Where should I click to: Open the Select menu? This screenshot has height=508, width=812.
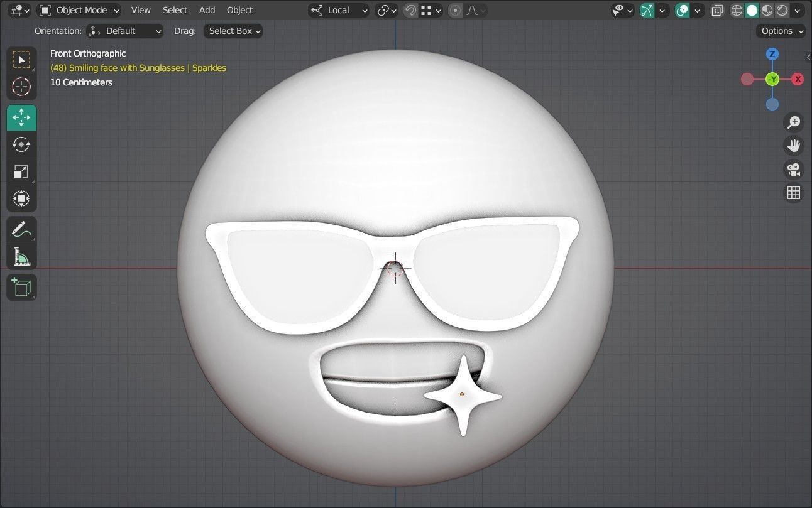[x=175, y=10]
